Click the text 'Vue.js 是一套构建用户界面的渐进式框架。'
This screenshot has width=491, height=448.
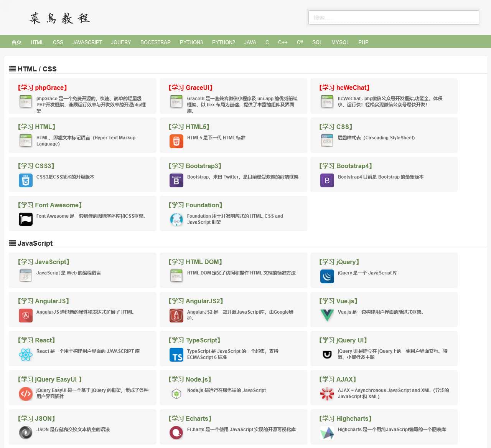click(x=381, y=312)
